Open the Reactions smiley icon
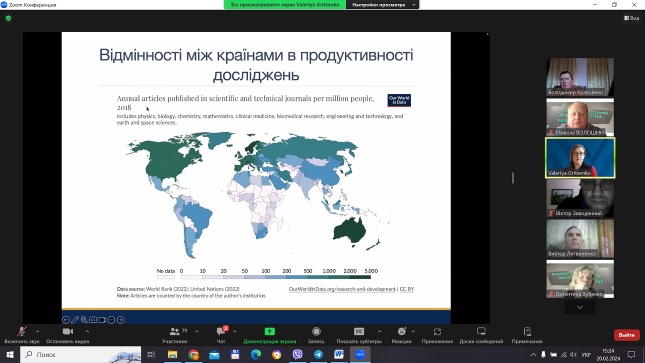 tap(401, 332)
